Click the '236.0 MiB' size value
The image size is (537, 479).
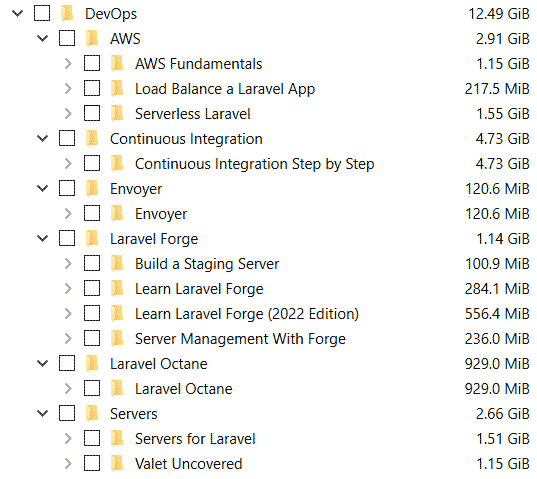coord(497,339)
